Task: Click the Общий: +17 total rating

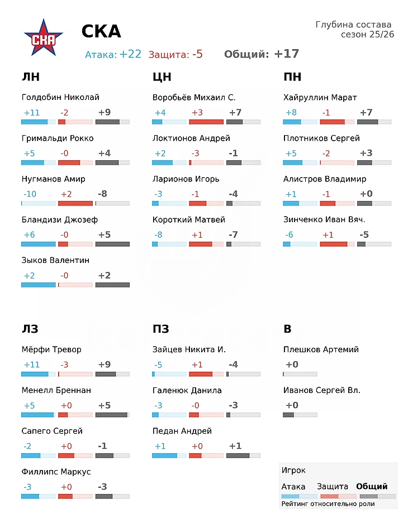Action: point(262,54)
